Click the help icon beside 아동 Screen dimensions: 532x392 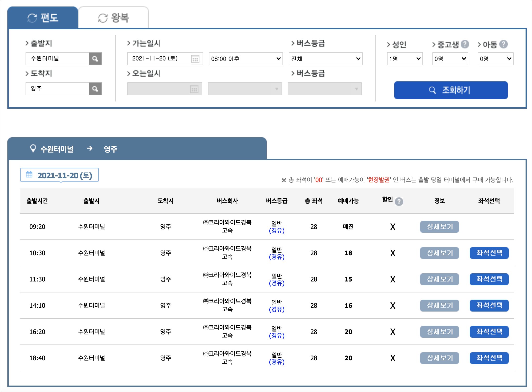504,44
